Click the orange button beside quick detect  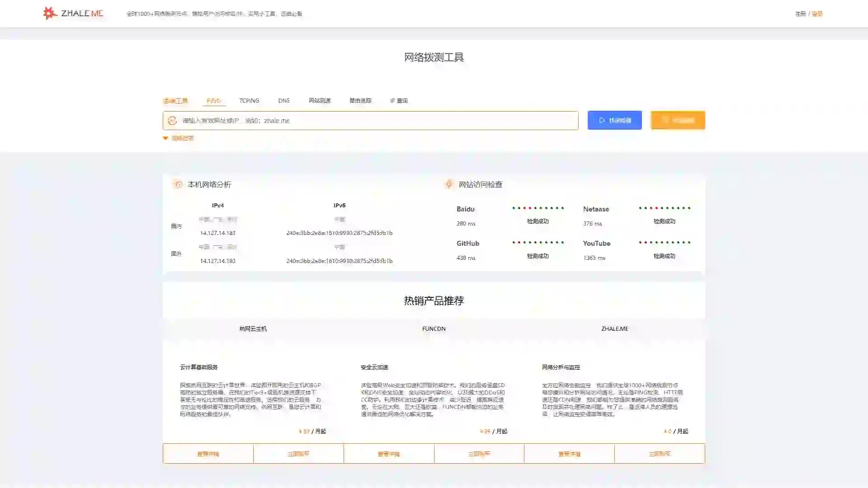click(678, 120)
